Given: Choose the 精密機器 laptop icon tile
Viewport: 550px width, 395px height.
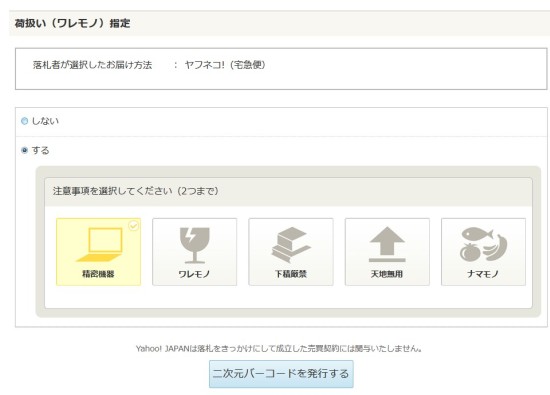Looking at the screenshot, I should pyautogui.click(x=98, y=252).
